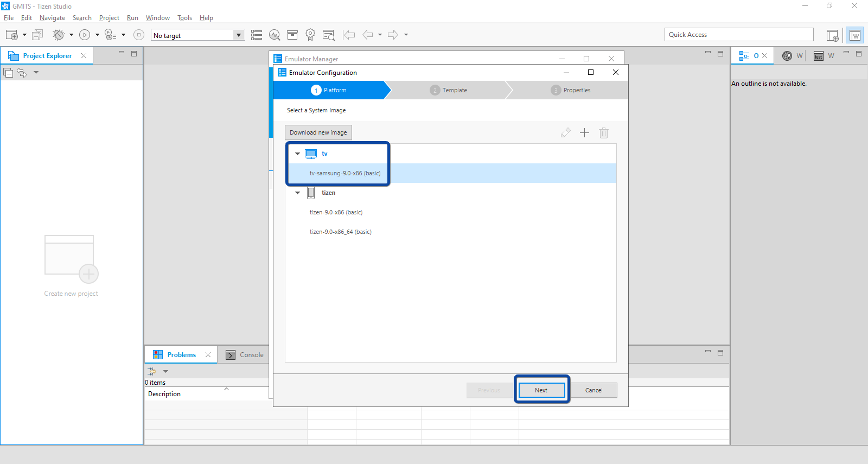Click the Package Manager box icon
868x464 pixels.
pyautogui.click(x=292, y=35)
